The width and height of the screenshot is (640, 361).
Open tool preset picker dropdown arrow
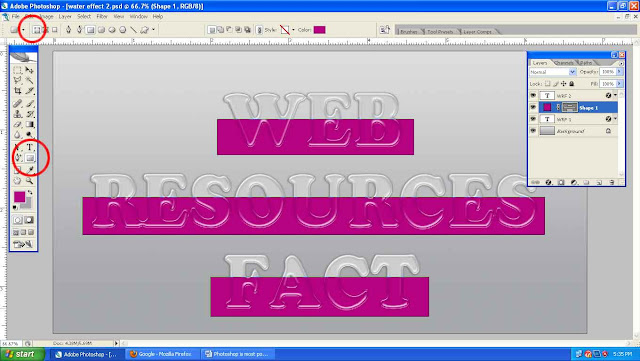coord(23,30)
